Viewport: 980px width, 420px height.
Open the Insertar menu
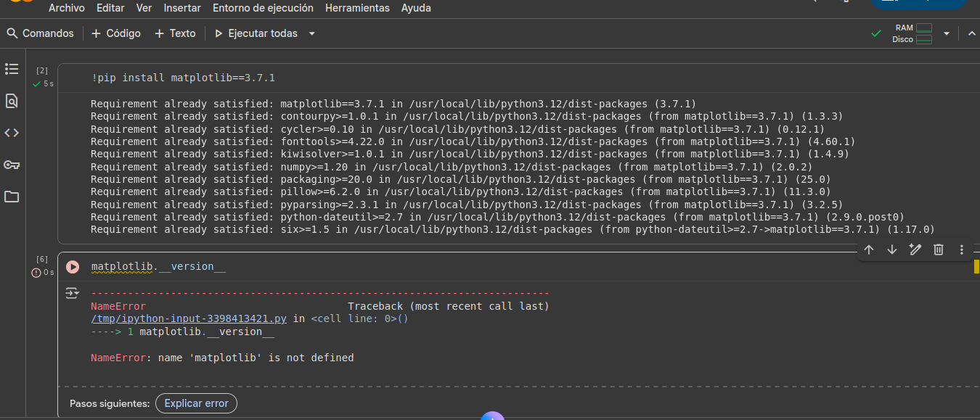tap(182, 8)
